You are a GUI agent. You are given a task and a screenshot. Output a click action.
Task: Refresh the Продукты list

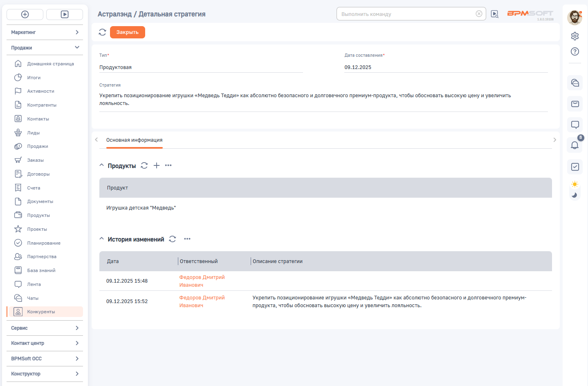[144, 165]
